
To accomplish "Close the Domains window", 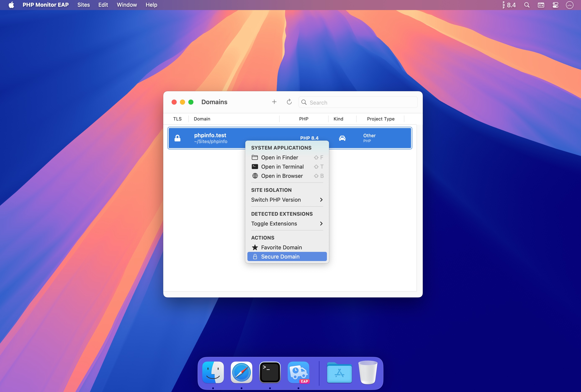I will [174, 102].
